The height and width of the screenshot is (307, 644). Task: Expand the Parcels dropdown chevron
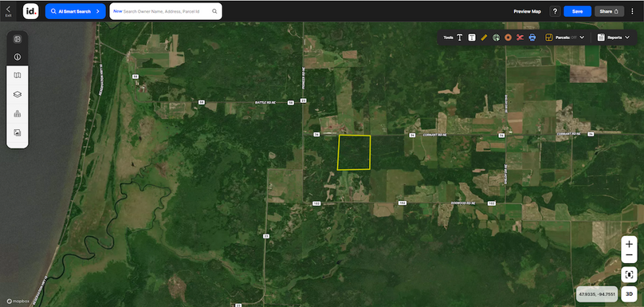(582, 37)
